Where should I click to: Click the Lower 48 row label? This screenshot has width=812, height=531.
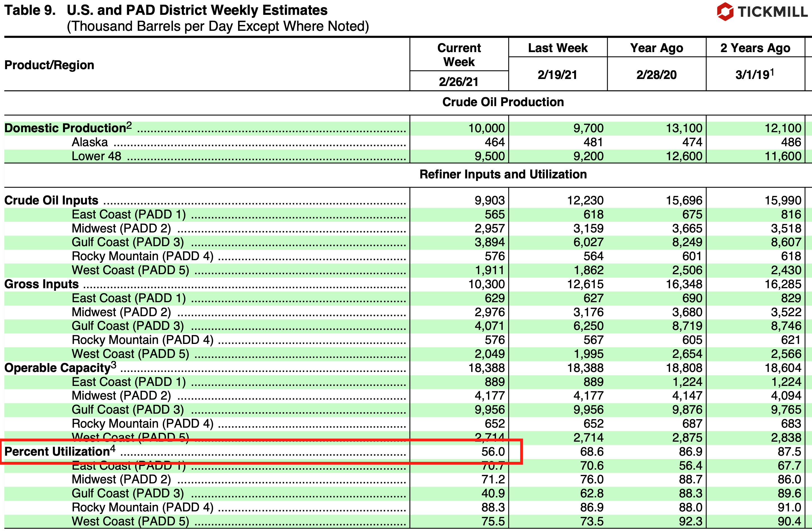point(96,156)
